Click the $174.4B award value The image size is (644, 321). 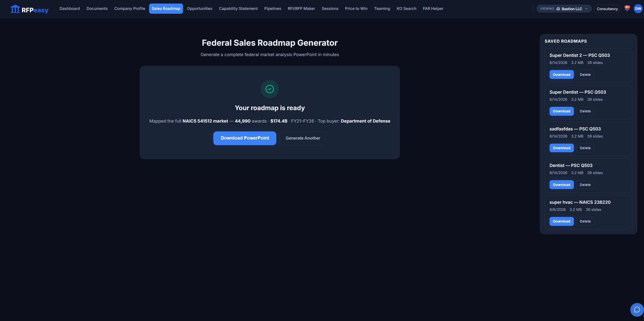click(279, 121)
